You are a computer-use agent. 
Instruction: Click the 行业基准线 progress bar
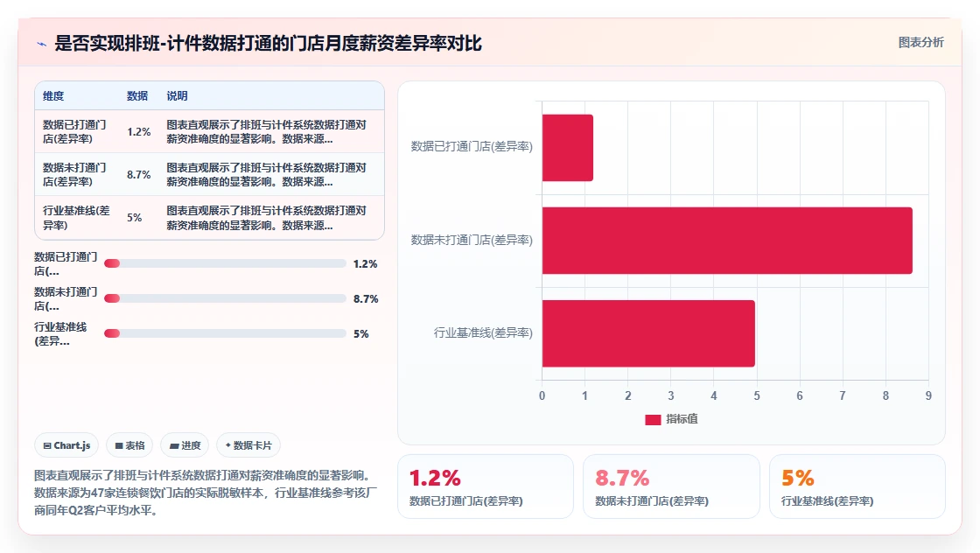[x=225, y=333]
